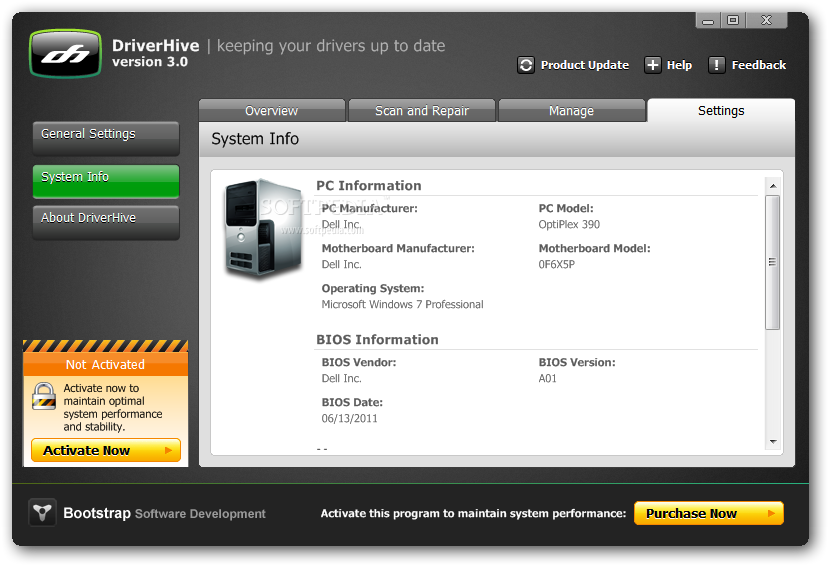Click 'Dell Inc.' under BIOS Vendor
The width and height of the screenshot is (829, 566).
[342, 378]
